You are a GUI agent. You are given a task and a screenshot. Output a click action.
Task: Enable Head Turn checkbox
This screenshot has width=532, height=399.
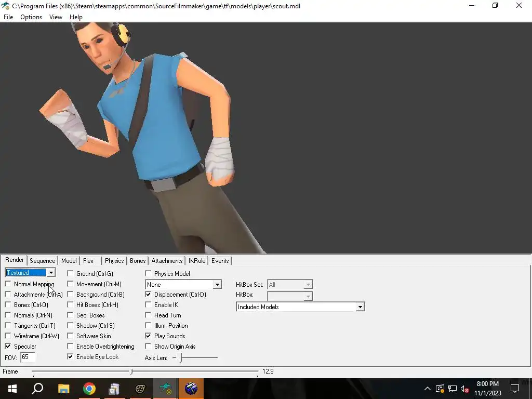click(x=148, y=315)
